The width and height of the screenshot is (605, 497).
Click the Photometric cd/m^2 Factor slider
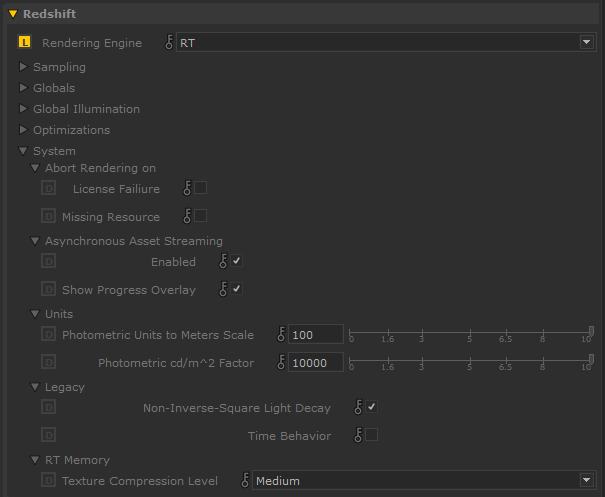471,362
